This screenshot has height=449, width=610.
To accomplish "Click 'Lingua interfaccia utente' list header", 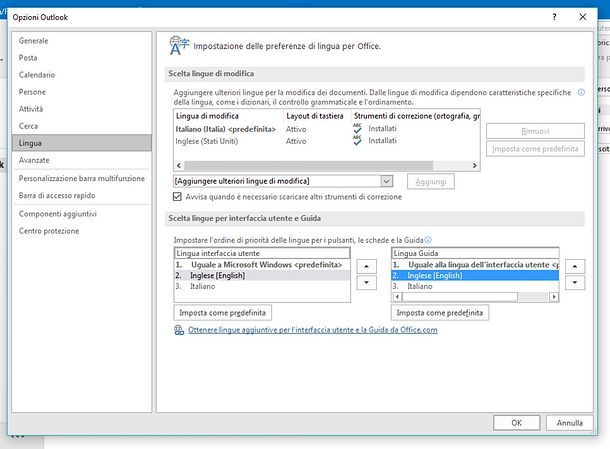I will [x=262, y=253].
